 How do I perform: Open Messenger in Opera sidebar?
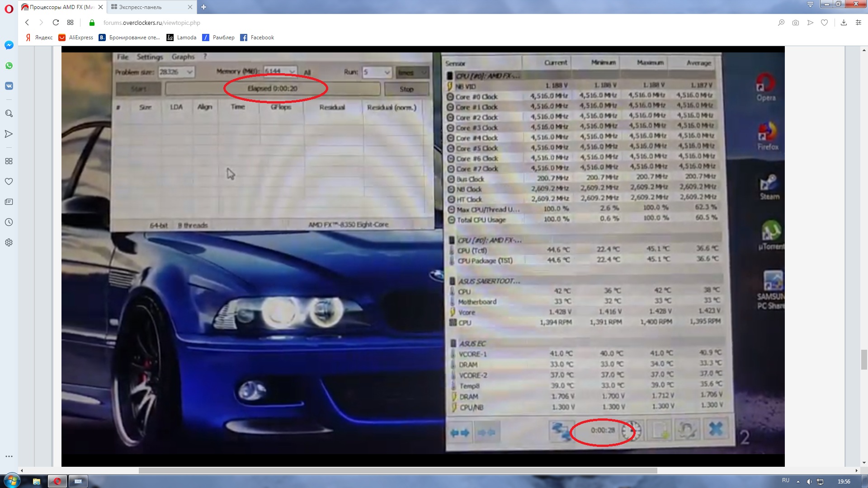pos(9,45)
